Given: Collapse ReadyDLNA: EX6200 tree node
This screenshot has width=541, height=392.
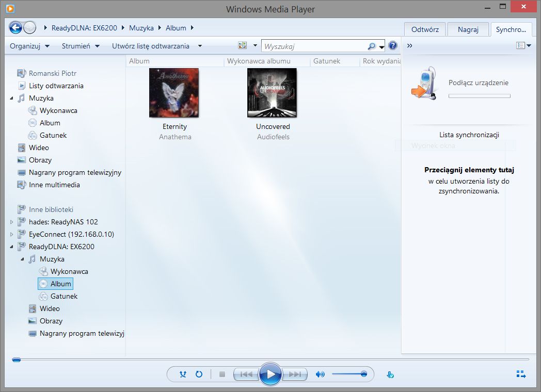Looking at the screenshot, I should coord(11,247).
